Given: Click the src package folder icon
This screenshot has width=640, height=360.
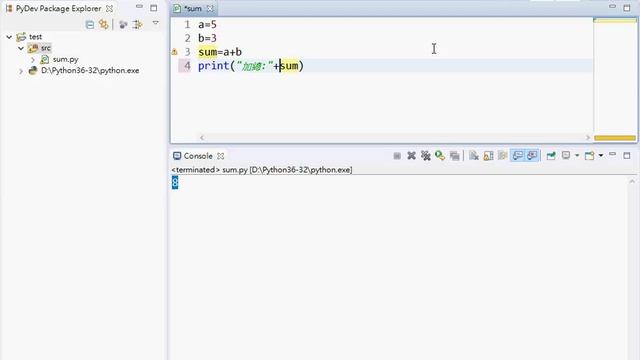Looking at the screenshot, I should click(33, 48).
